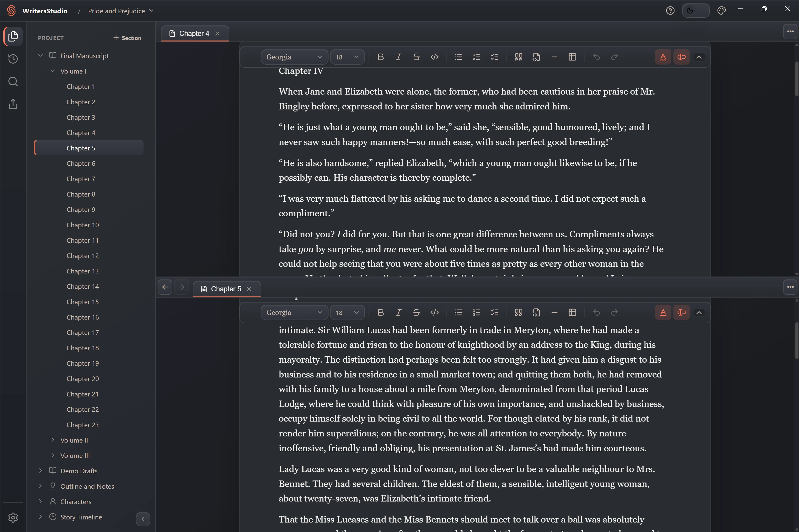Insert code formatting in Chapter 4 toolbar
Image resolution: width=799 pixels, height=532 pixels.
click(x=434, y=57)
